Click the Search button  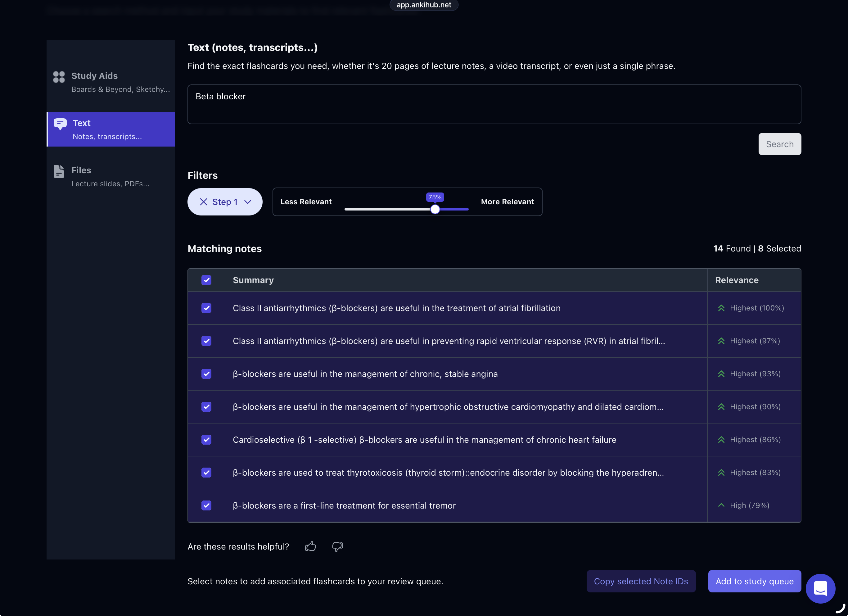[780, 144]
